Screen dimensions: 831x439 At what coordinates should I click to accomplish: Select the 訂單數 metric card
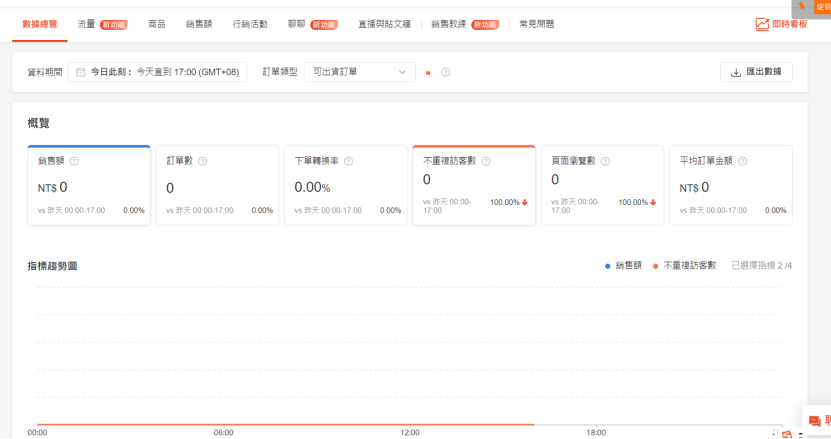point(217,186)
